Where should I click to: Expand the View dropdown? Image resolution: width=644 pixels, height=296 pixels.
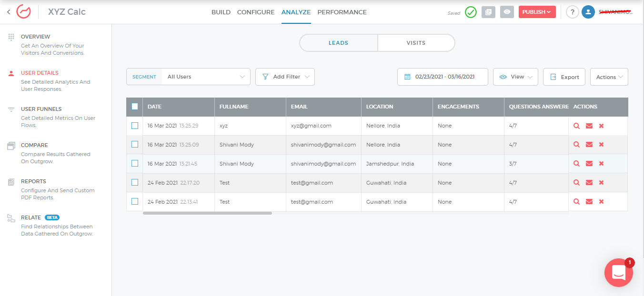(515, 77)
